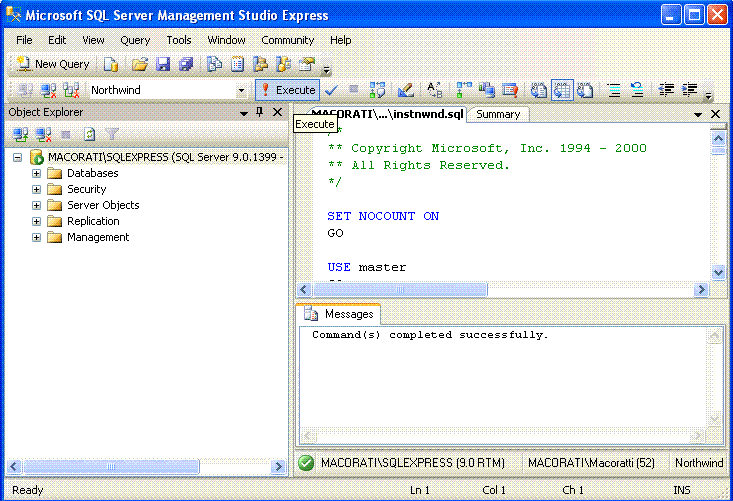Click the Disconnect icon in the query toolbar
733x501 pixels.
(x=48, y=90)
